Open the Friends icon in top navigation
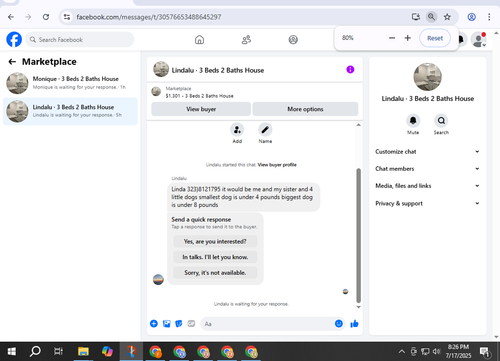Image resolution: width=500 pixels, height=361 pixels. tap(246, 40)
